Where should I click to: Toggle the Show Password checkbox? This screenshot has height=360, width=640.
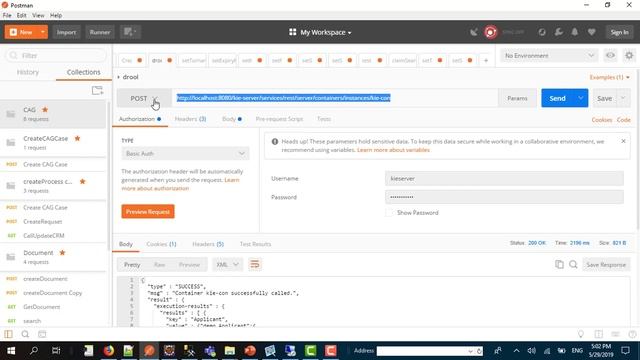(x=389, y=213)
